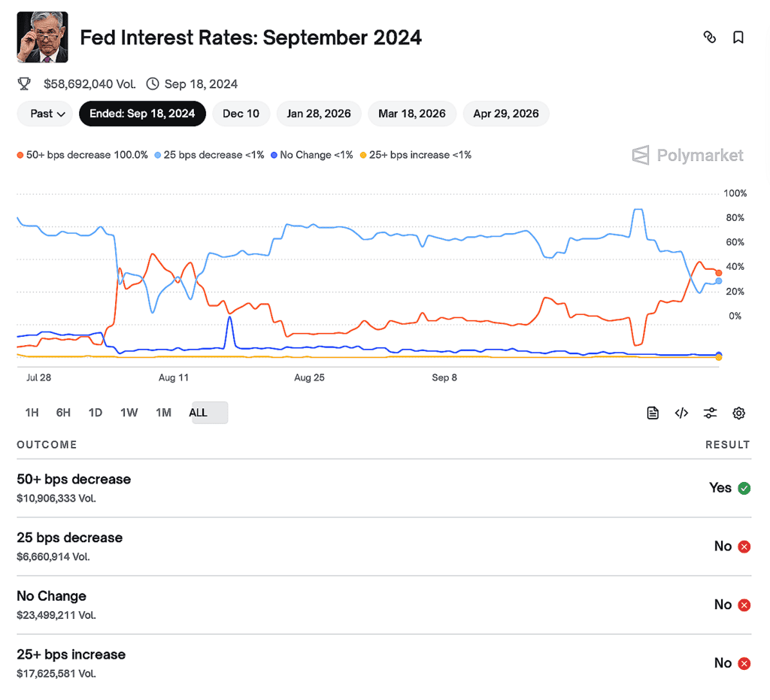The image size is (770, 700).
Task: Click the embed code icon
Action: 681,412
